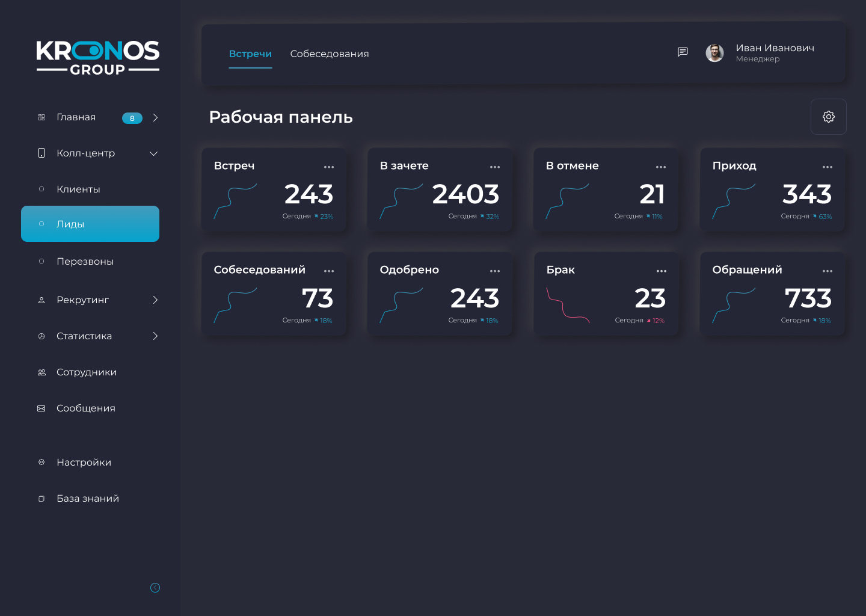Click the 12% decline indicator on Брак
Screen dimensions: 866x616
point(656,321)
